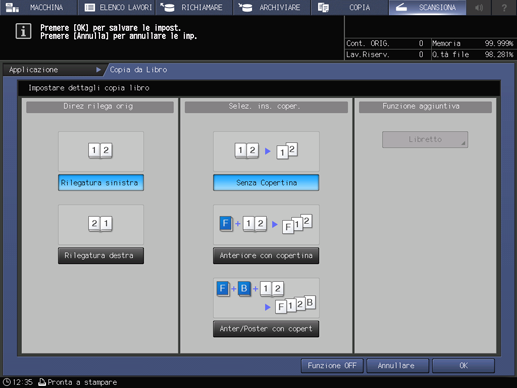Select the SCANSIONA tab
Image resolution: width=517 pixels, height=388 pixels.
coord(427,7)
